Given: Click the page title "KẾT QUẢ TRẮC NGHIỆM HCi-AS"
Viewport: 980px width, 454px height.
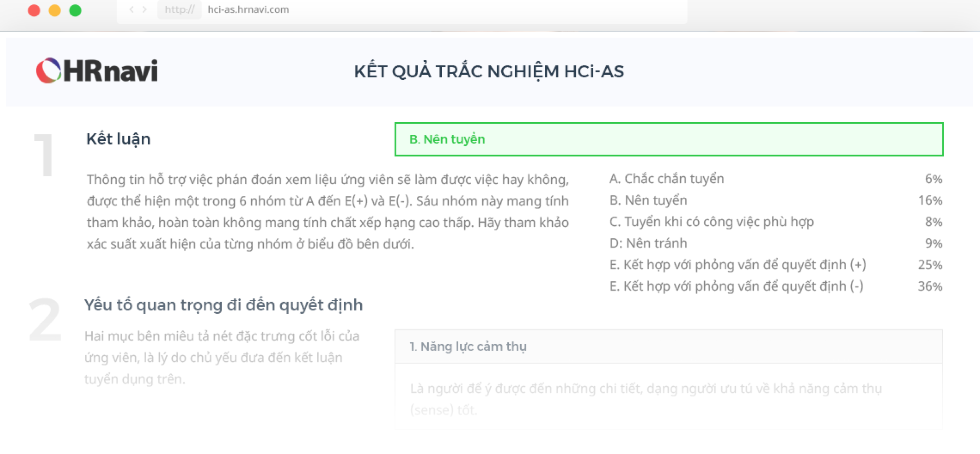Looking at the screenshot, I should click(489, 72).
